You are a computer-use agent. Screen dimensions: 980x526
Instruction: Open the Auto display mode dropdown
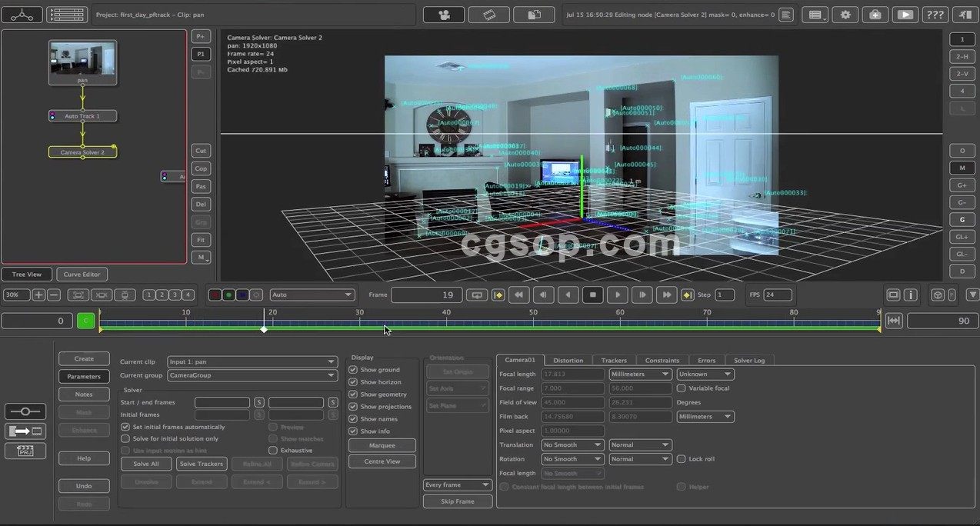tap(312, 295)
